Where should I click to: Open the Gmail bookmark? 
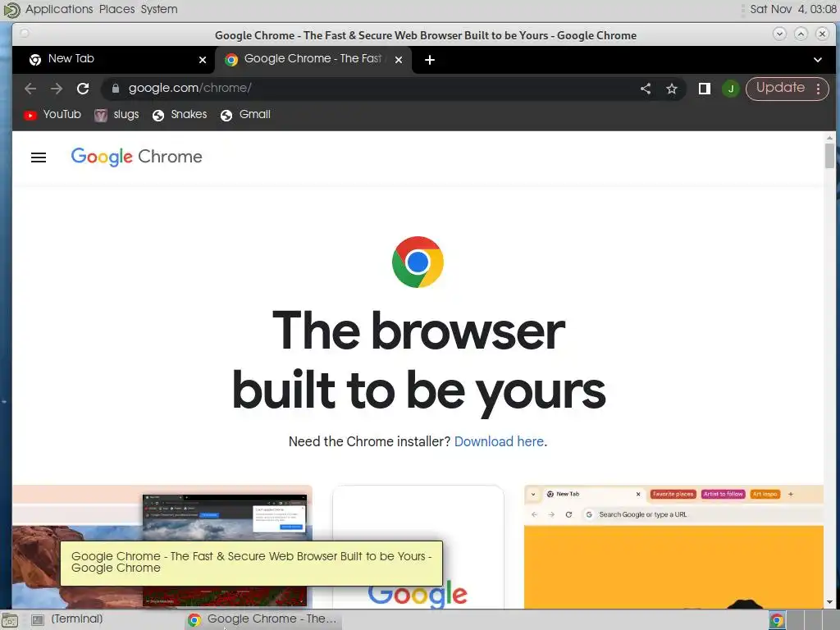[245, 115]
